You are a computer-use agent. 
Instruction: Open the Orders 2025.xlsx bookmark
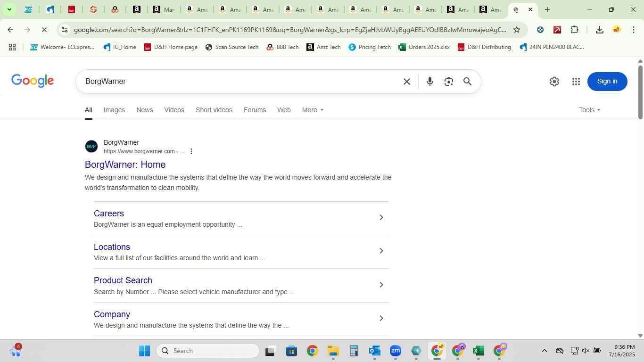(x=424, y=47)
